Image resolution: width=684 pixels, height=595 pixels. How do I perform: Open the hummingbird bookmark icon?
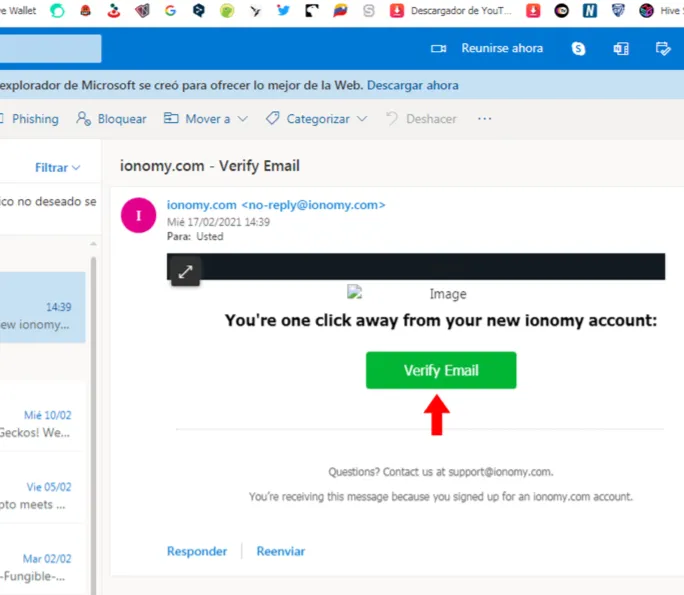(x=255, y=10)
